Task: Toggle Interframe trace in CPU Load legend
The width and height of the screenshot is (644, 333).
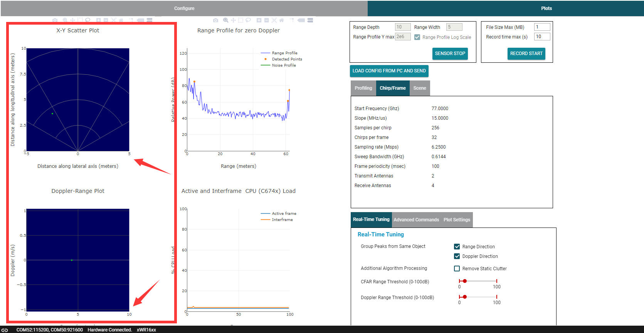Action: click(x=277, y=220)
